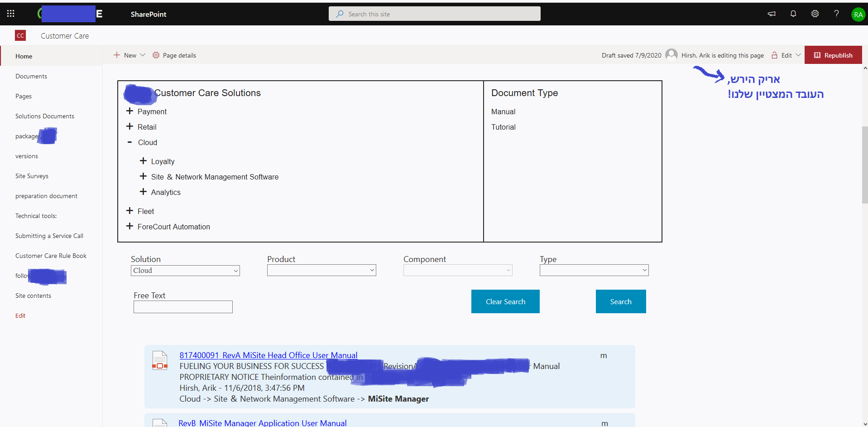This screenshot has width=868, height=427.
Task: Open Site Surveys navigation item
Action: [32, 176]
